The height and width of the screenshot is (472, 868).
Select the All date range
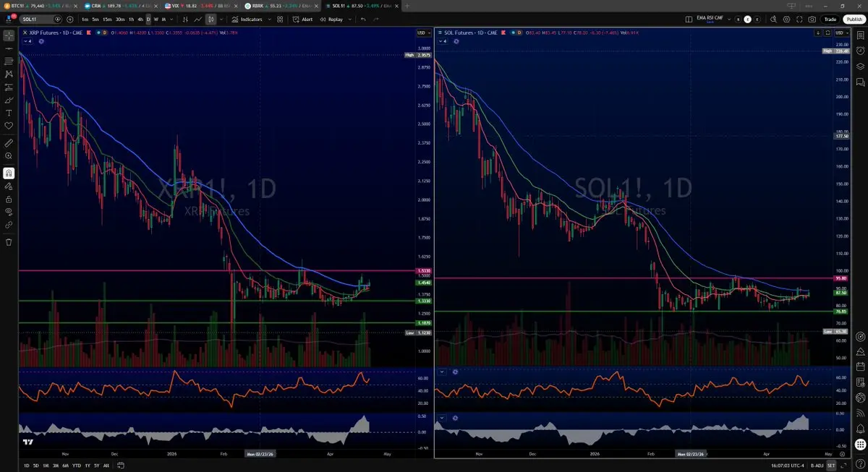tap(106, 465)
